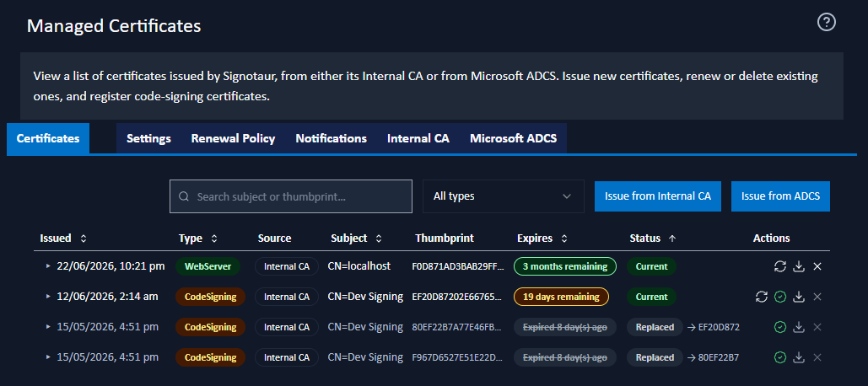Focus the search subject or thumbprint field
This screenshot has width=868, height=386.
291,196
